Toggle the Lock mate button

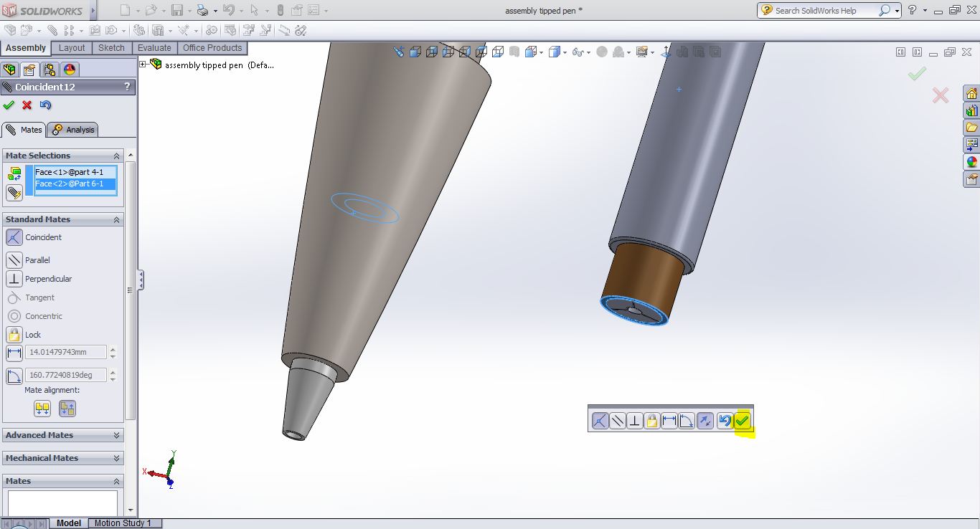click(x=14, y=335)
